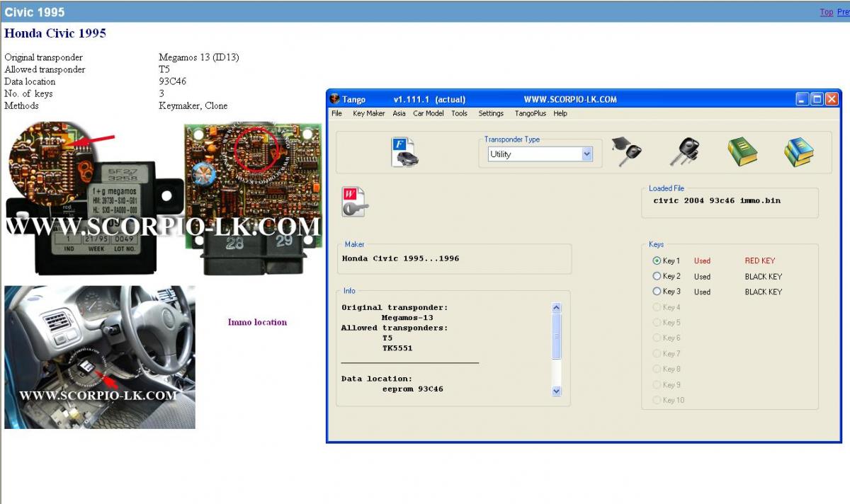850x504 pixels.
Task: Open the car file icon with blue F
Action: tap(404, 152)
